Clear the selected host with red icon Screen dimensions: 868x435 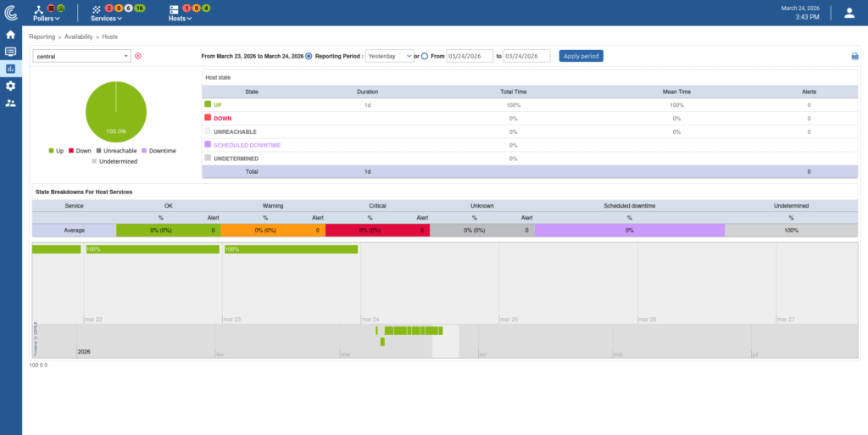(x=138, y=56)
